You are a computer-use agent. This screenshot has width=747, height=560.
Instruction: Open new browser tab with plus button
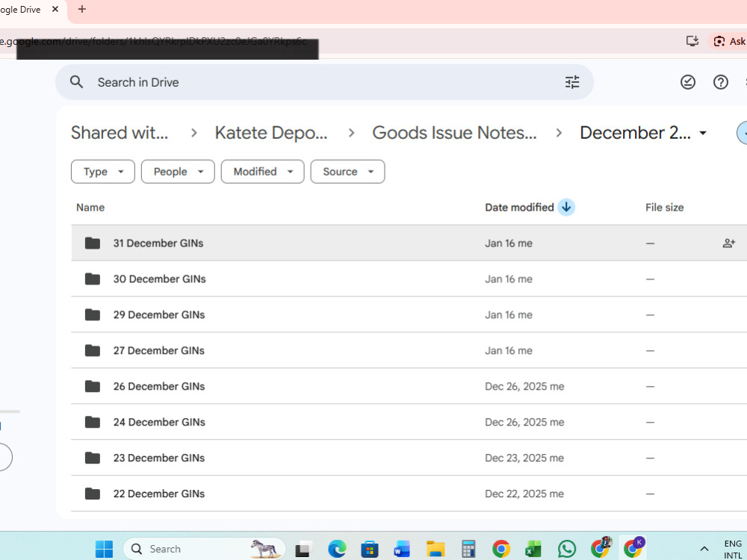82,9
